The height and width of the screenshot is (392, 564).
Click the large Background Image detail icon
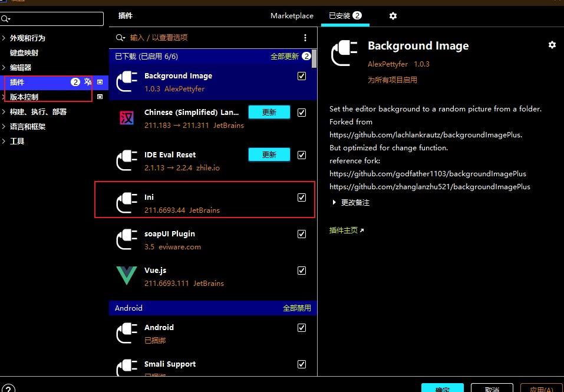(x=344, y=53)
